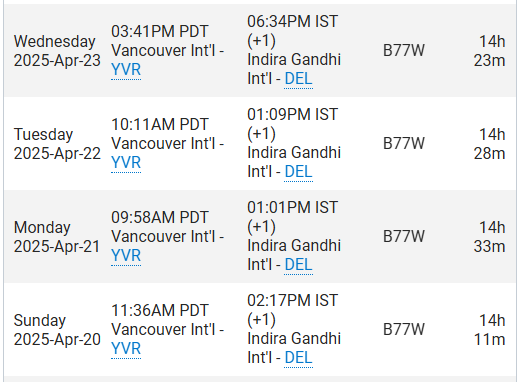Select the Monday 2025-Apr-21 date cell
This screenshot has width=521, height=382.
pyautogui.click(x=57, y=237)
